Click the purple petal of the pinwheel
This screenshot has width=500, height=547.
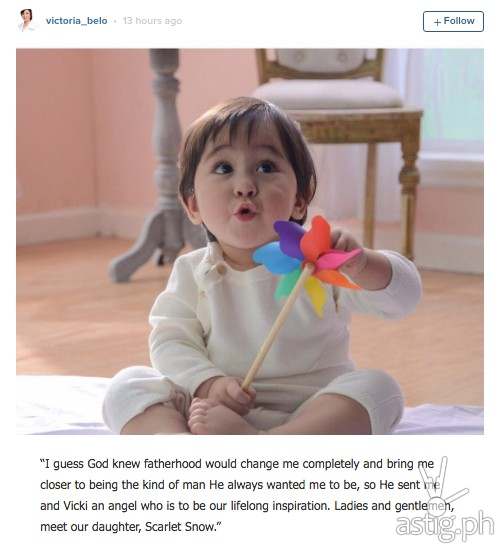pos(288,237)
